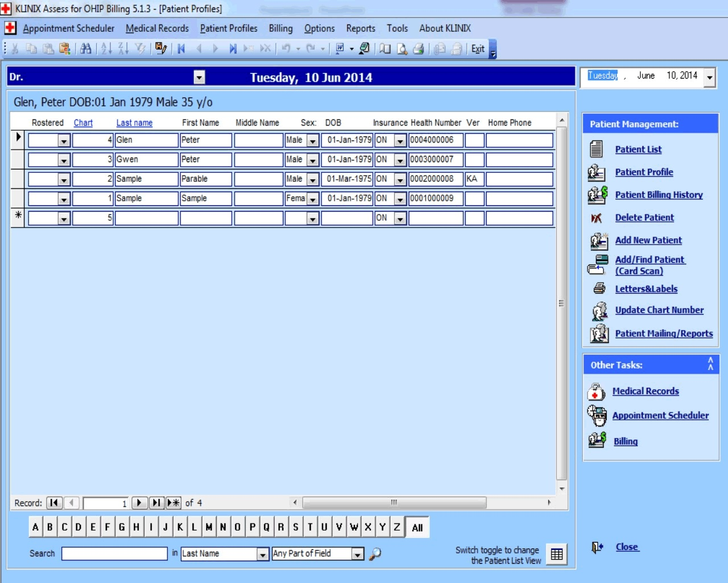
Task: Click the Undo toolbar icon
Action: coord(286,49)
